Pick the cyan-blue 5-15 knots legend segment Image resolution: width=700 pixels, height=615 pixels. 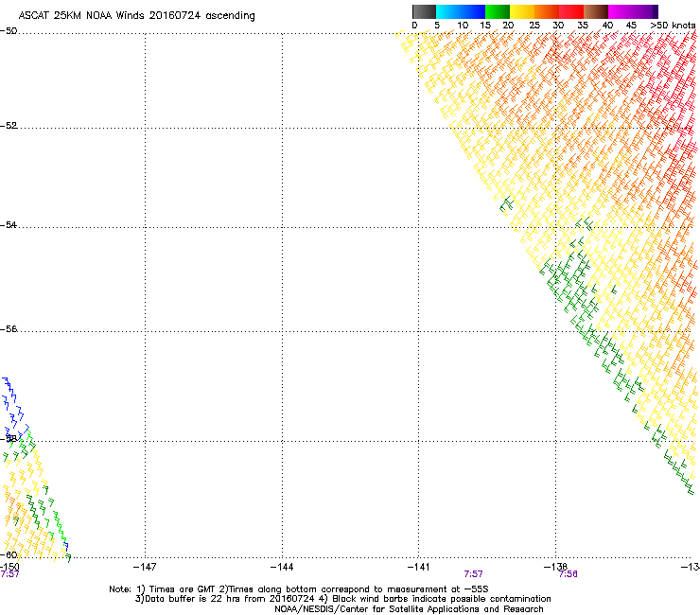click(461, 11)
